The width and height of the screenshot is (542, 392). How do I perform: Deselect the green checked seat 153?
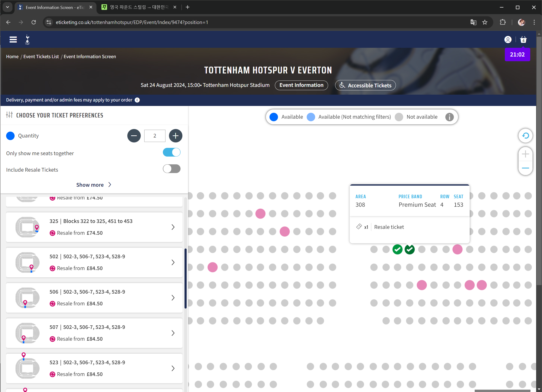[409, 249]
